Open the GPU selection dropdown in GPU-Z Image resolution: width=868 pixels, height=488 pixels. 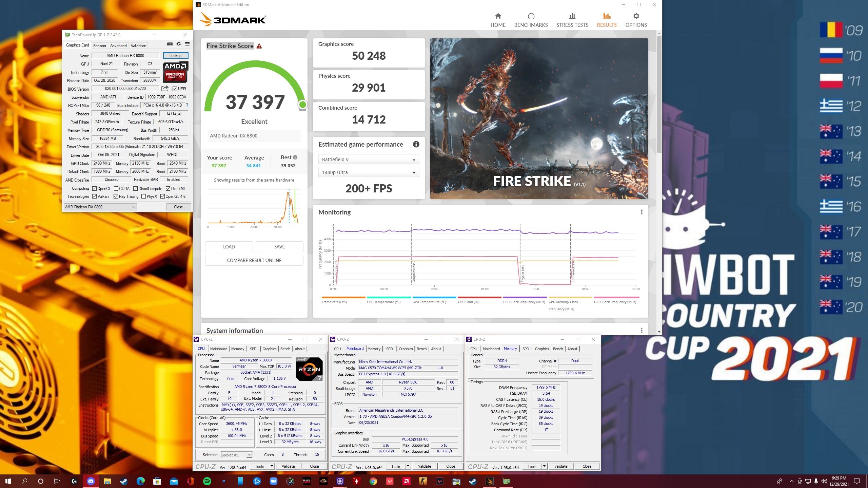tap(100, 207)
